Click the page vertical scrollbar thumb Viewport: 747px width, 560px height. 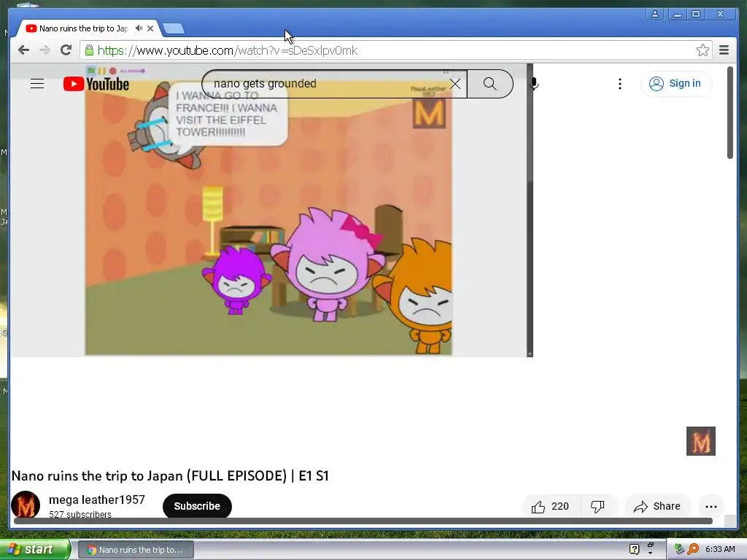(x=729, y=112)
